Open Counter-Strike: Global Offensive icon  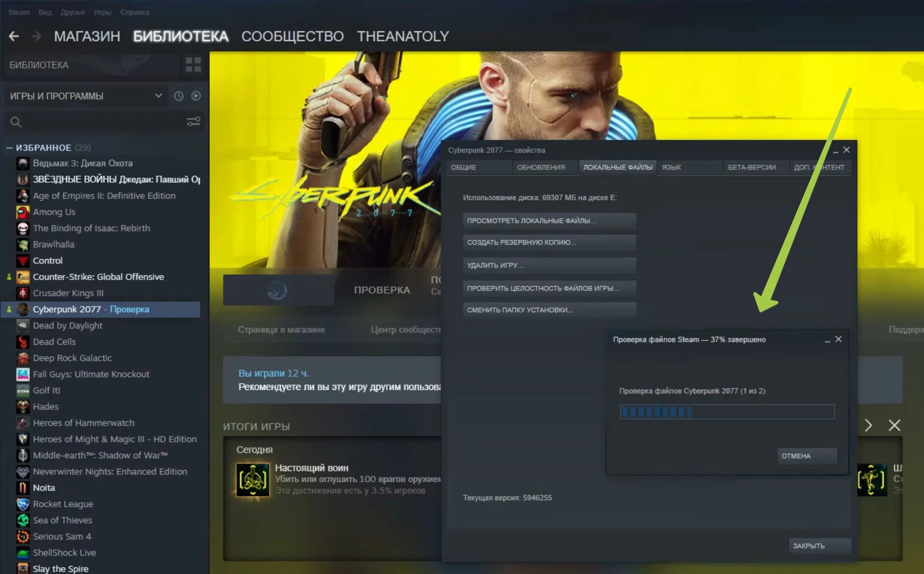[23, 277]
